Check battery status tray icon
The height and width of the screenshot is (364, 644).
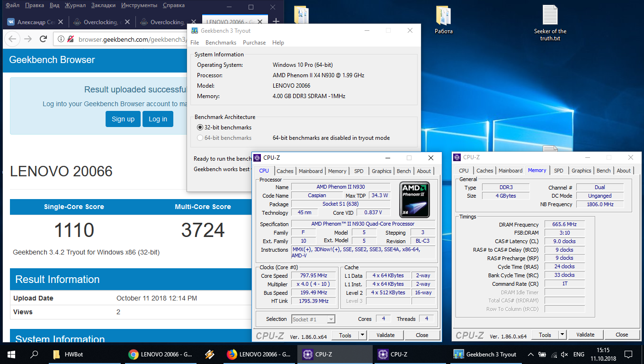542,354
